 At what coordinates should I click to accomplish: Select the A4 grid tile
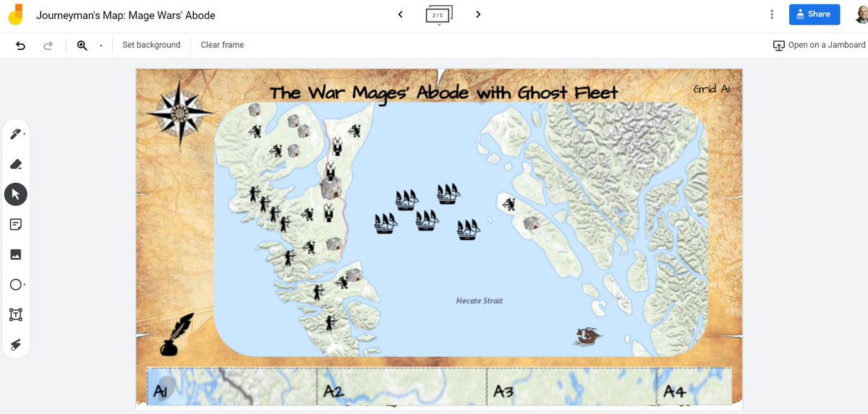tap(694, 387)
